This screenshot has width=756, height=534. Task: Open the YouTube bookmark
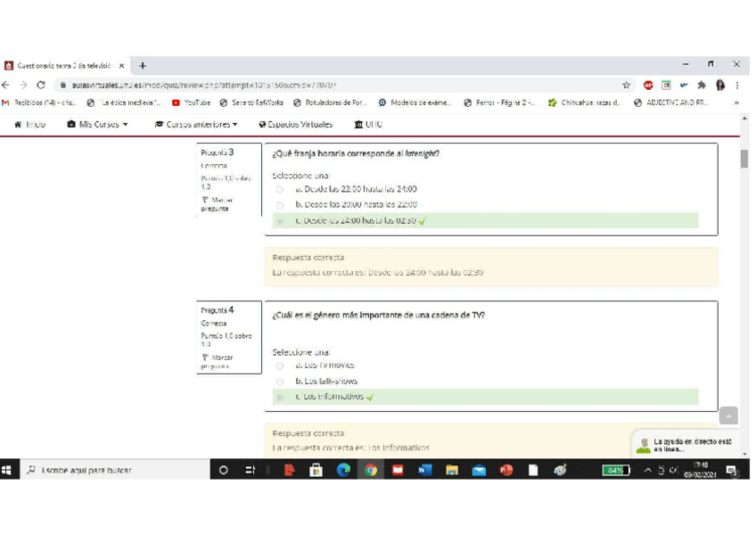point(191,103)
